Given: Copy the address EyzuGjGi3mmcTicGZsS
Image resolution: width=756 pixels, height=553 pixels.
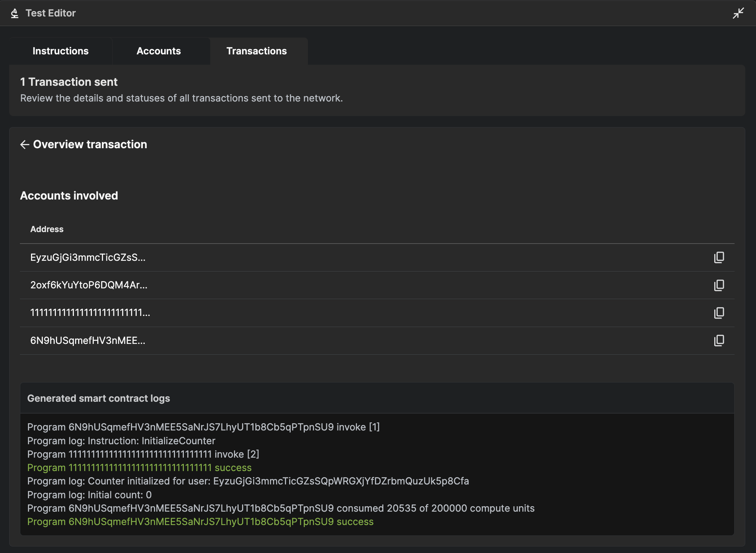Looking at the screenshot, I should click(719, 258).
